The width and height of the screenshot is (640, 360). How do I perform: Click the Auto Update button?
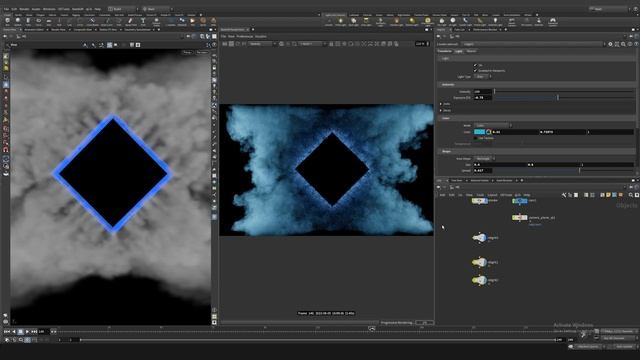point(624,347)
